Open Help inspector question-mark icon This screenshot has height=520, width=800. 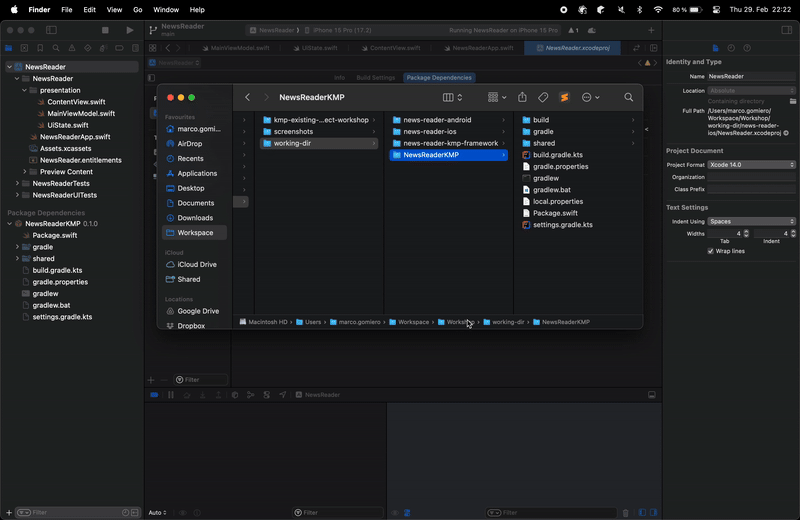pos(747,48)
